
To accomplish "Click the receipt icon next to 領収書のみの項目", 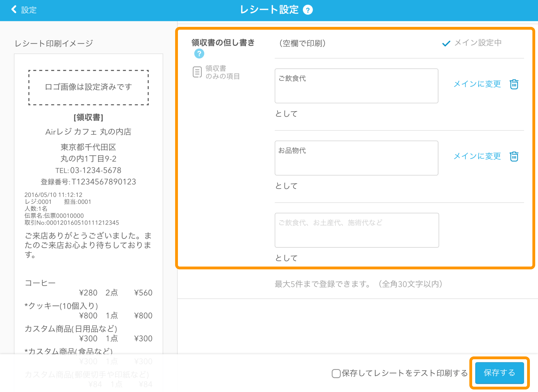I will (x=197, y=72).
